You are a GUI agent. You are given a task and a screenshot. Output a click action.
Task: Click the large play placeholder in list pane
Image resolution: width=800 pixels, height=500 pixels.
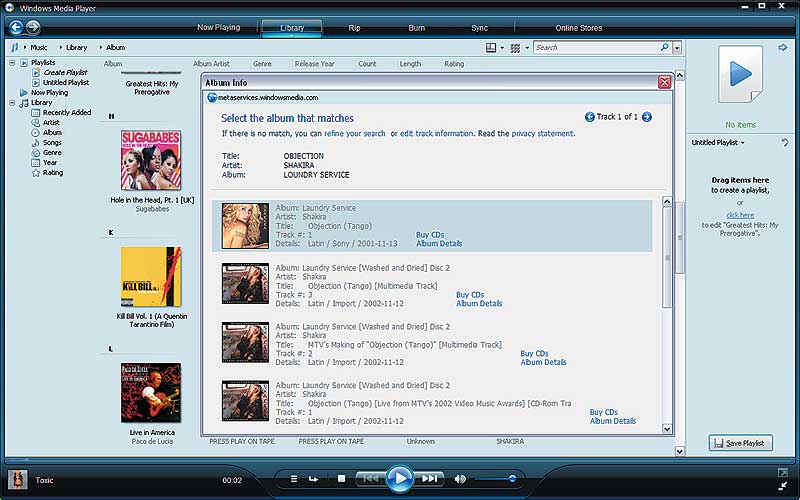pos(740,74)
